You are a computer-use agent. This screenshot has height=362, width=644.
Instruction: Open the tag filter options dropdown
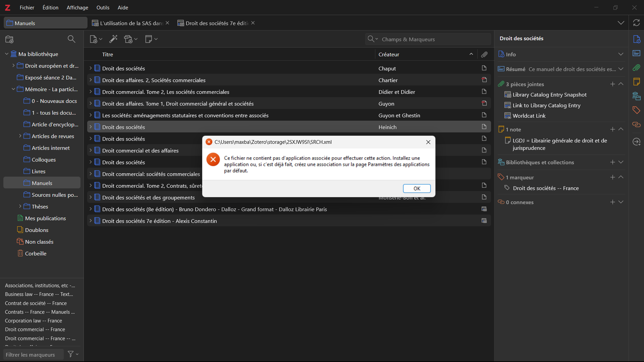tap(73, 354)
